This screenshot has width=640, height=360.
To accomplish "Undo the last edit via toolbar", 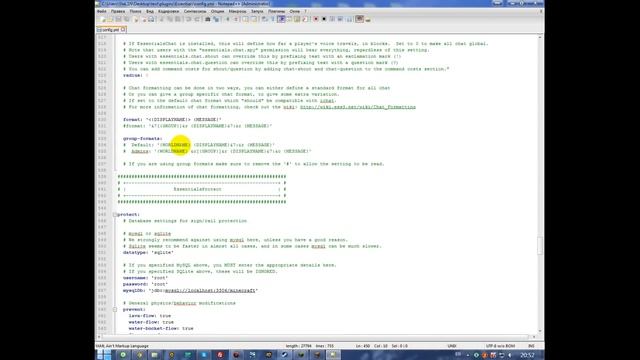I will tap(188, 19).
